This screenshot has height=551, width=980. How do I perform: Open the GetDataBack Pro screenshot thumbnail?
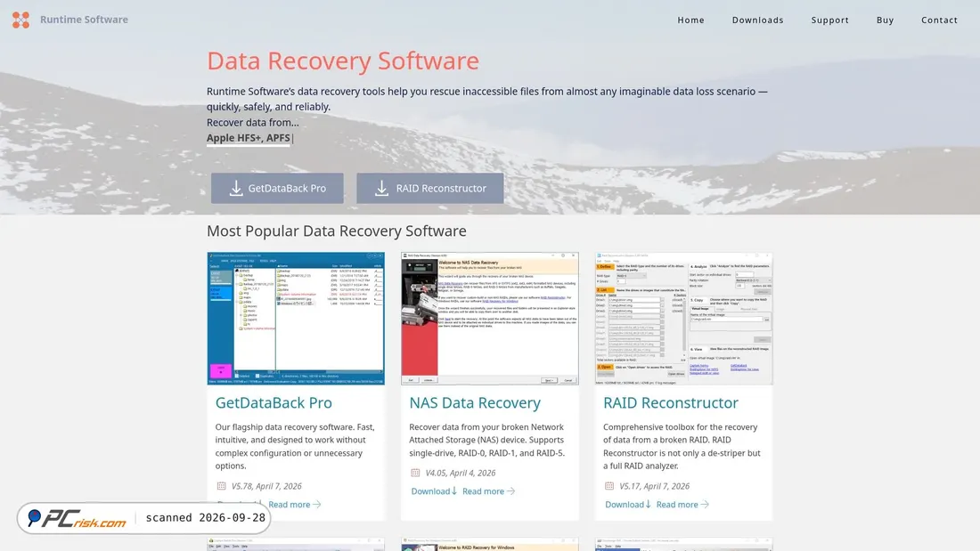pos(296,319)
